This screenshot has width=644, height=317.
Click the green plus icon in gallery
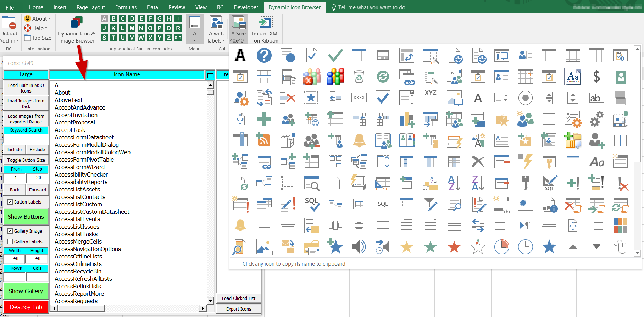pyautogui.click(x=264, y=119)
